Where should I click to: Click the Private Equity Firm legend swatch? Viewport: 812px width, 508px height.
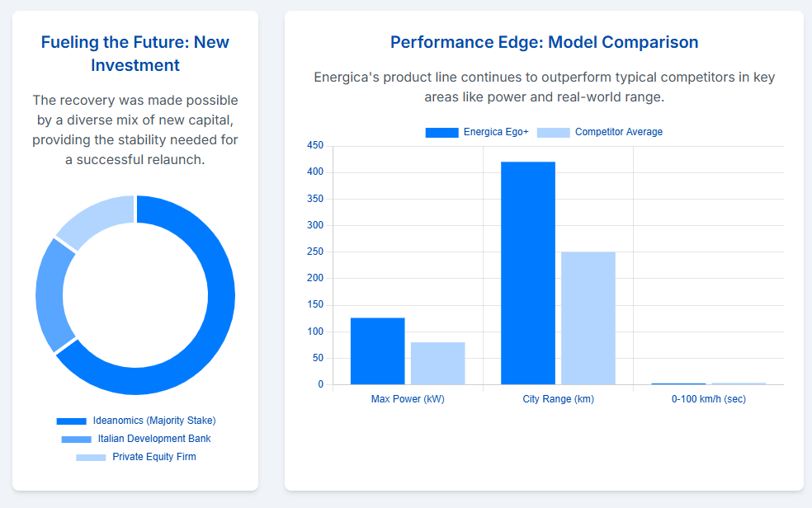pyautogui.click(x=91, y=458)
